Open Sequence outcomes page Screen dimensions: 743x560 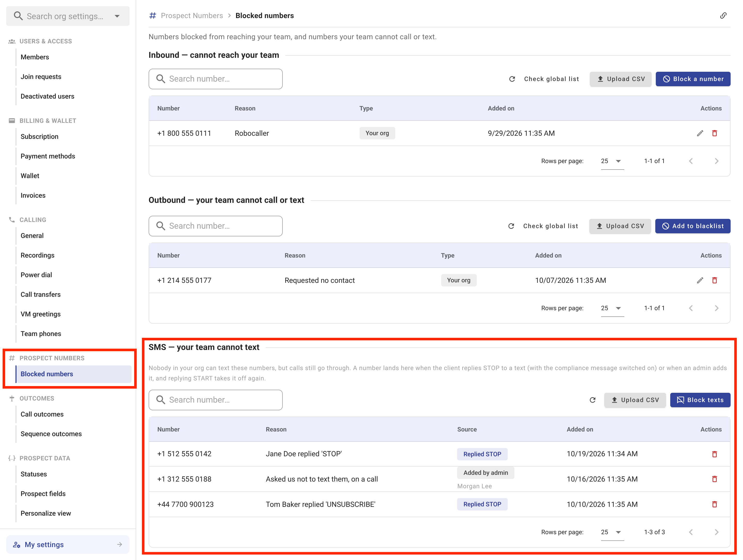click(51, 434)
